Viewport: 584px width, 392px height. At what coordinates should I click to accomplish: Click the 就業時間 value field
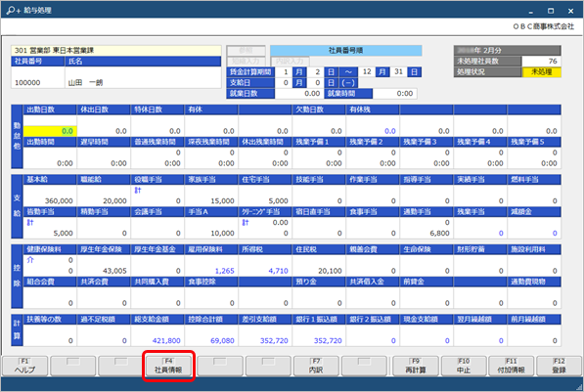pyautogui.click(x=394, y=94)
